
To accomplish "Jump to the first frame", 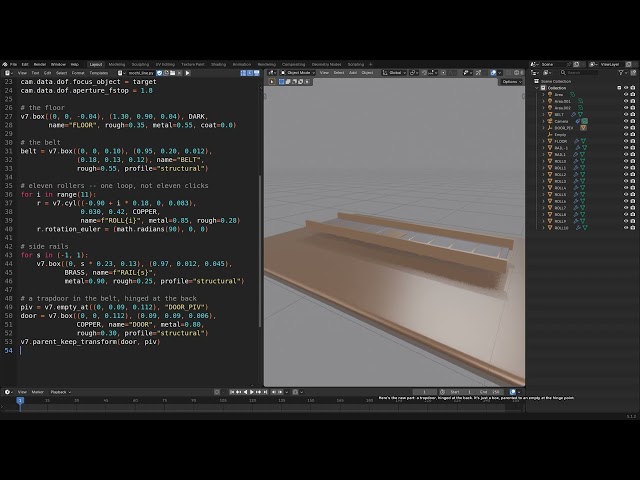I will pyautogui.click(x=232, y=392).
